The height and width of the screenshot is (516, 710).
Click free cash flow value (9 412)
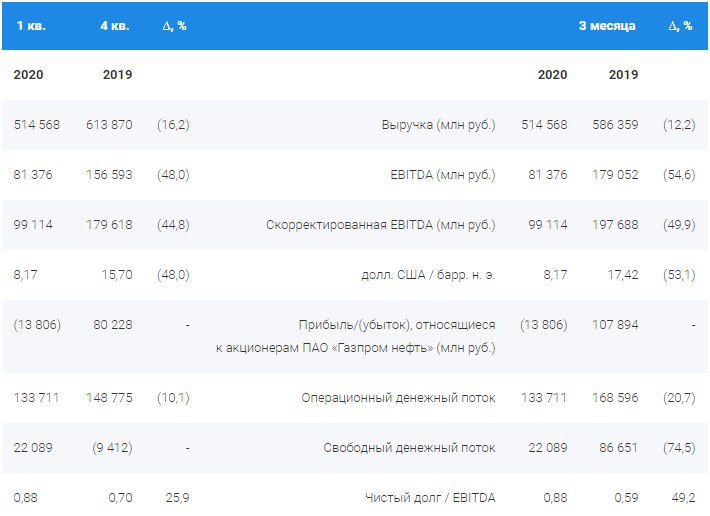click(x=112, y=448)
